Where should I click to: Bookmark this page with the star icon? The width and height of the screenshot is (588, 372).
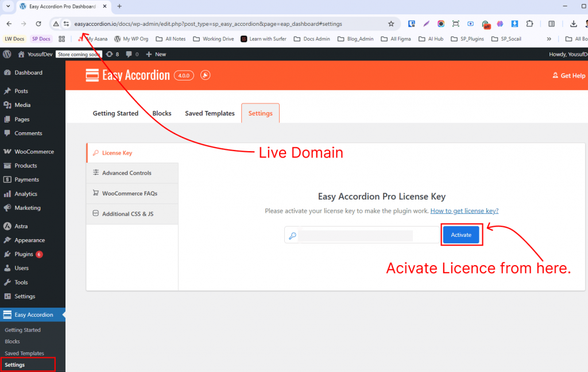click(391, 24)
